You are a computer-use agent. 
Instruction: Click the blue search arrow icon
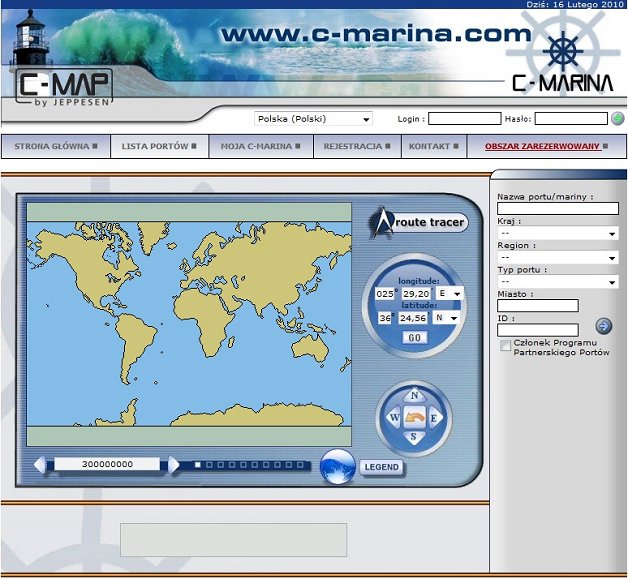[603, 326]
